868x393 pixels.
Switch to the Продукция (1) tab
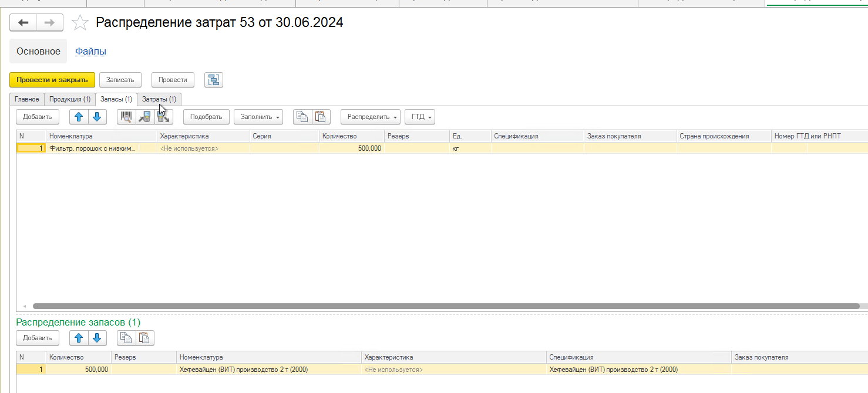click(x=70, y=99)
